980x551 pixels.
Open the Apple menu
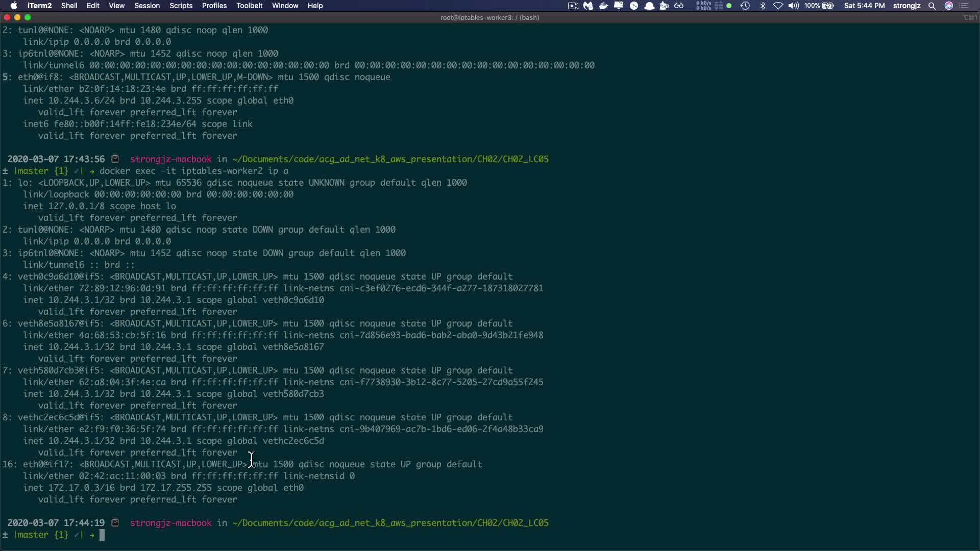point(14,6)
